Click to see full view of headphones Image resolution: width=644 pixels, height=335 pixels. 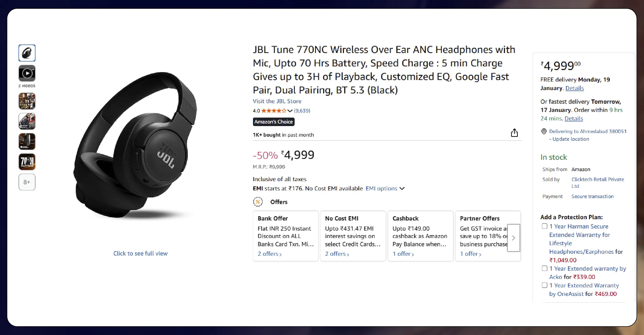(x=140, y=253)
